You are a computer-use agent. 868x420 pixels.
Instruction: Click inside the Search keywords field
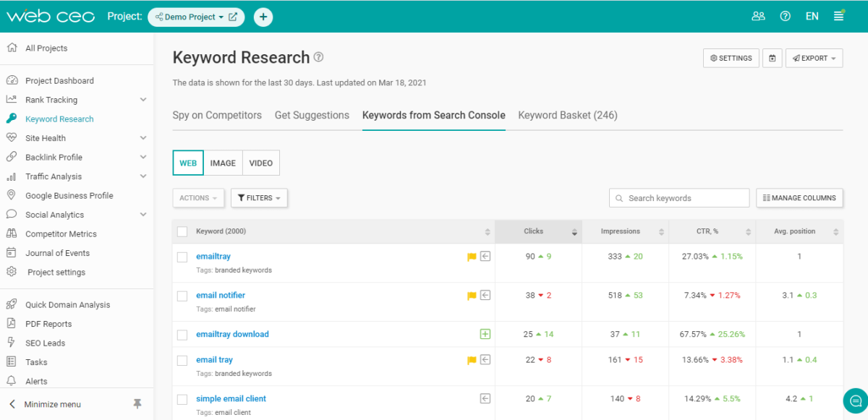click(678, 197)
